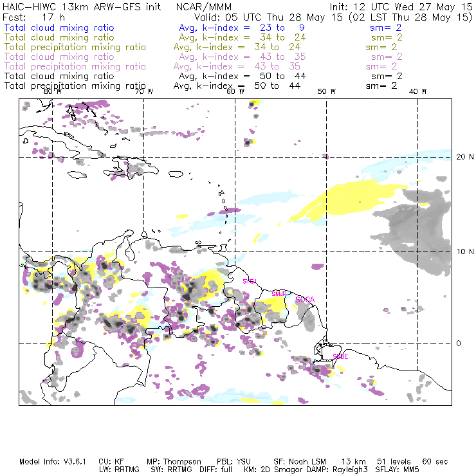The width and height of the screenshot is (476, 476).
Task: Click the 'SFLAY: MM5' footer text
Action: [x=397, y=470]
